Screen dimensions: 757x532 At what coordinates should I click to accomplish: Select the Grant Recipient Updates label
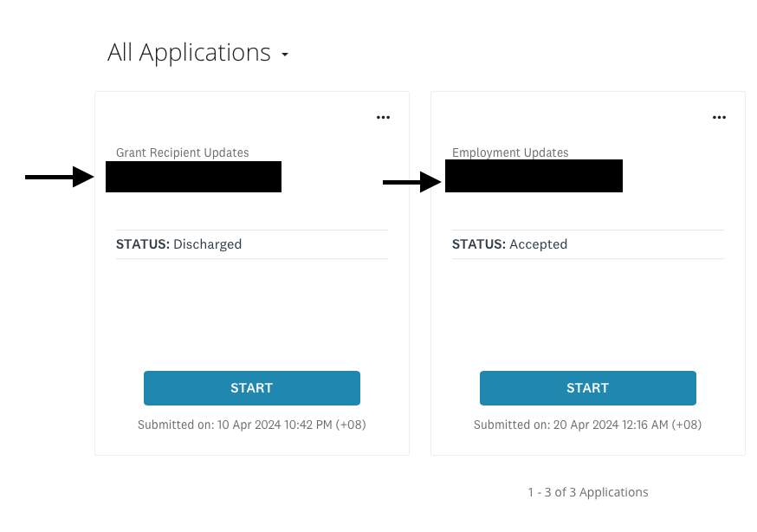[x=183, y=152]
